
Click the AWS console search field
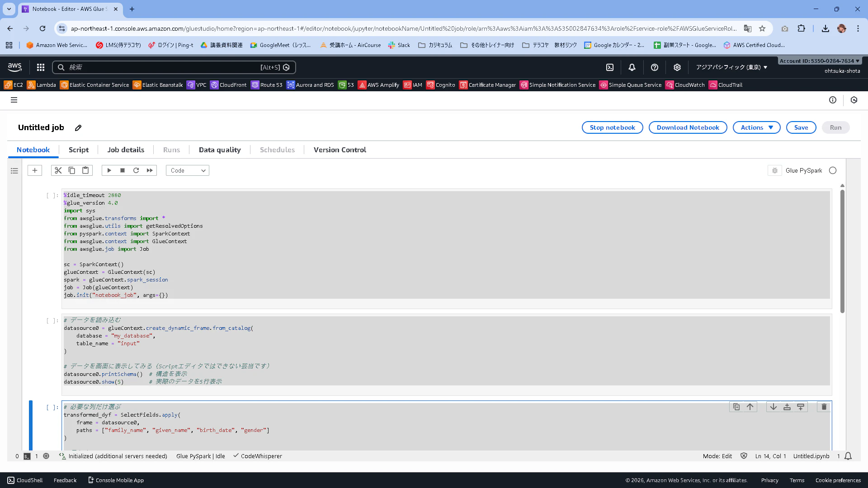163,67
